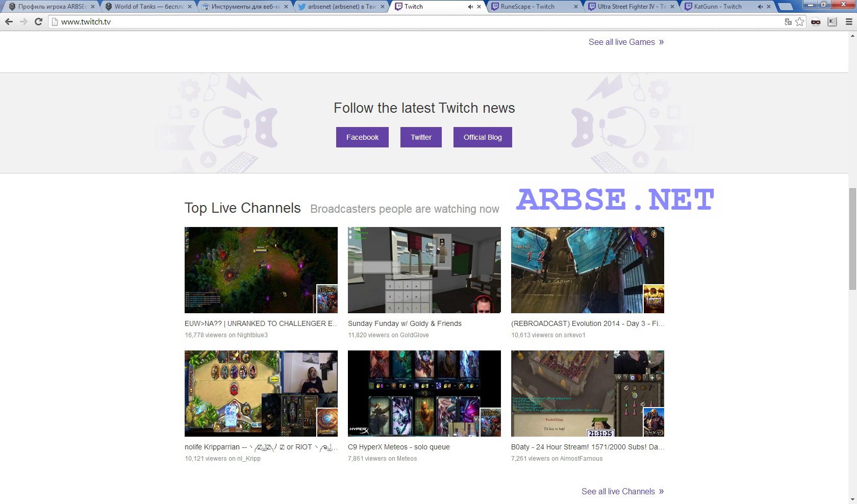Switch to the World of Tanks tab
Viewport: 857px width, 504px height.
point(148,7)
